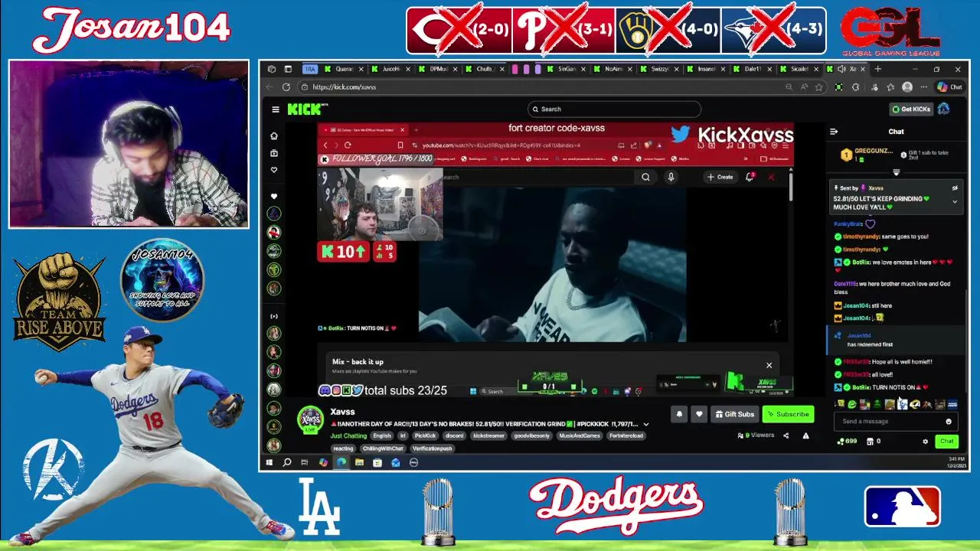The height and width of the screenshot is (551, 980).
Task: Reload the kick.com page
Action: click(286, 87)
